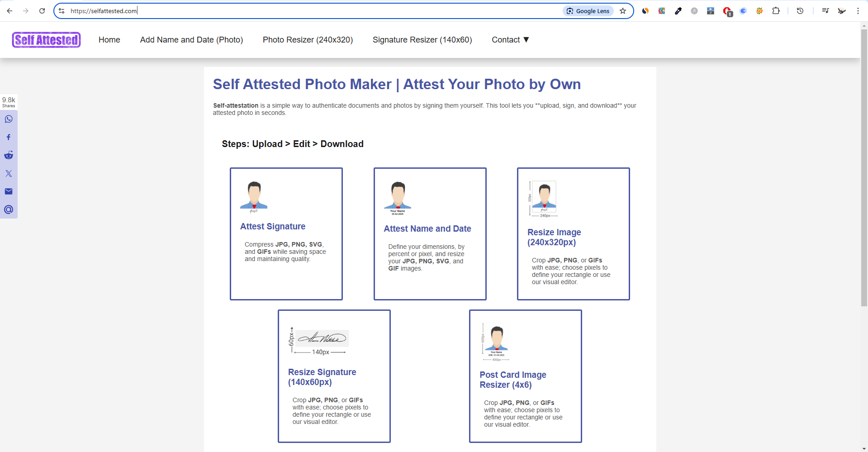Click the Attest Signature card avatar image
The height and width of the screenshot is (452, 868).
(x=254, y=197)
